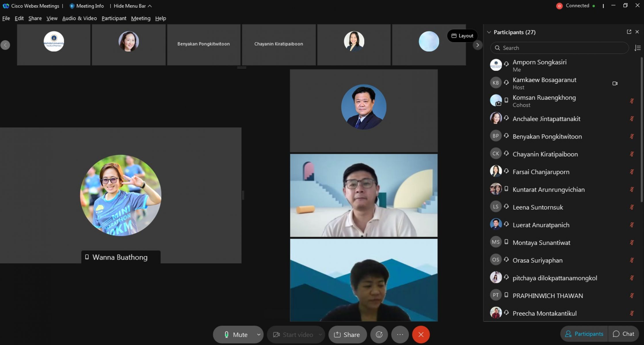Select Benyakan Pongkitwitoon thumbnail
Viewport: 644px width, 345px height.
(203, 45)
